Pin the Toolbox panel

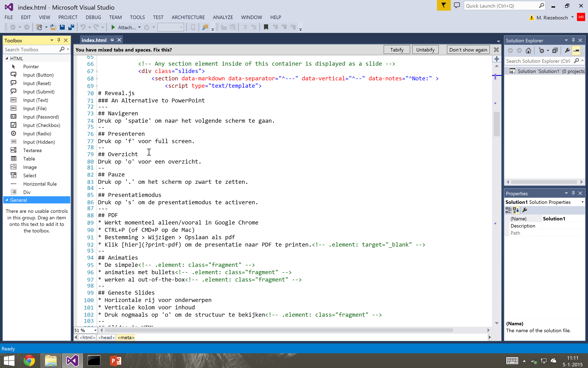coord(59,40)
